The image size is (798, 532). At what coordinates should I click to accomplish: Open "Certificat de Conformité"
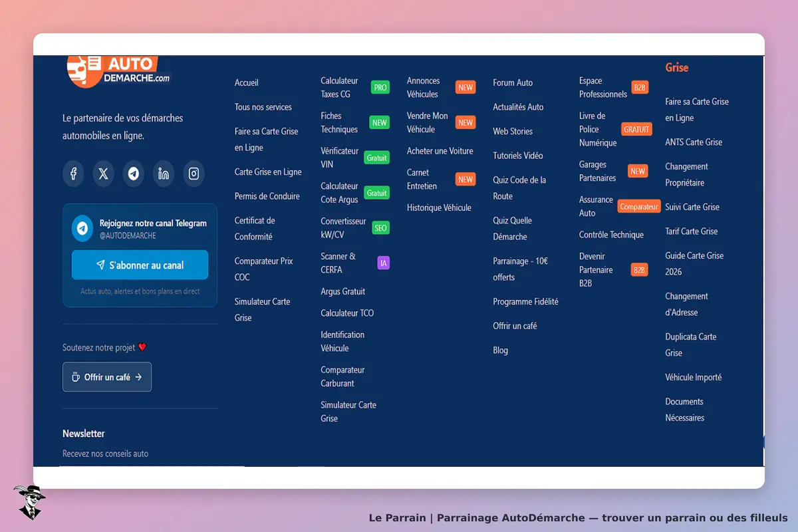[254, 228]
